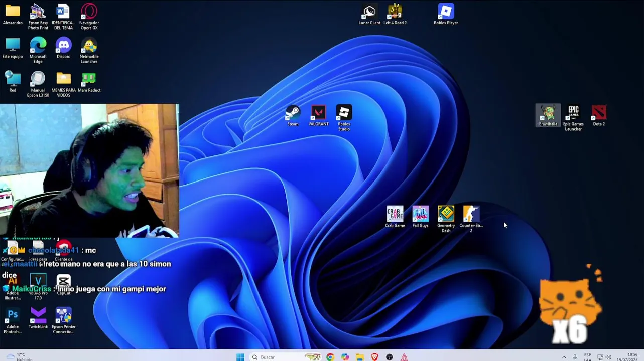Image resolution: width=644 pixels, height=361 pixels.
Task: Open Adobe Illustrator shortcut
Action: (13, 287)
